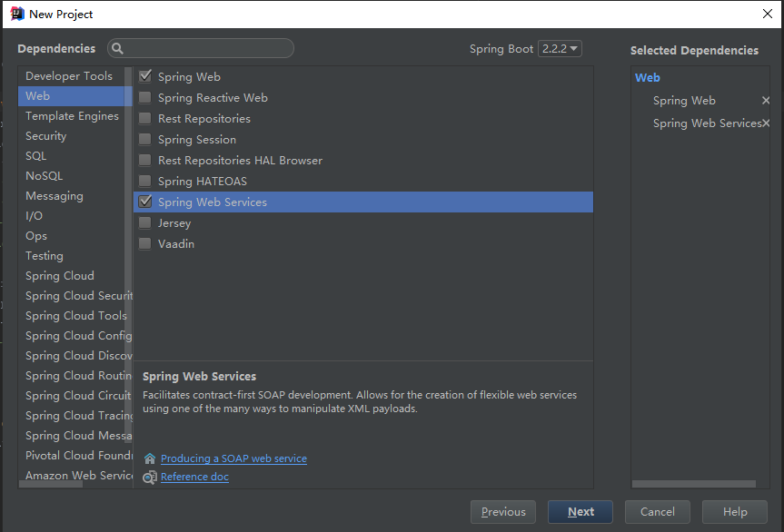Select the Messaging category
Screen dimensions: 784x532
(x=54, y=196)
